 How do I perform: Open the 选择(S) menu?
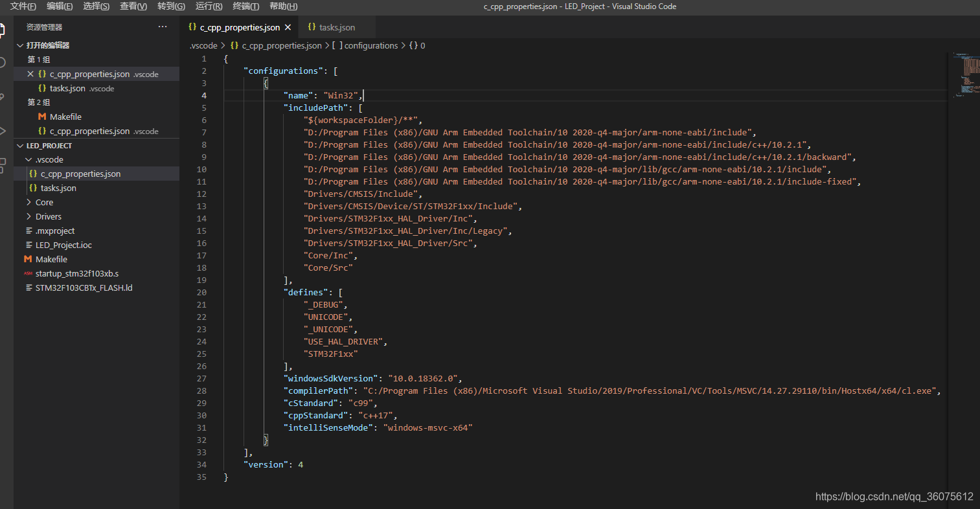(97, 6)
